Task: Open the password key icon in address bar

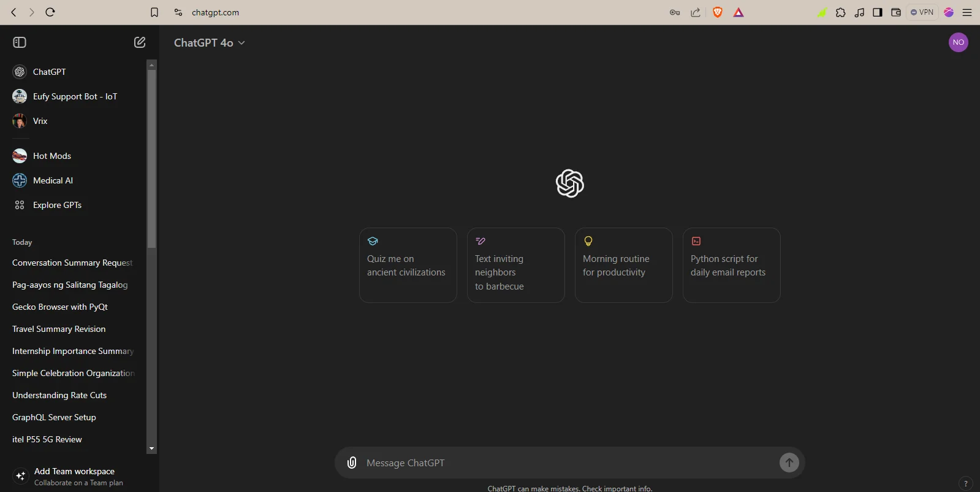Action: point(675,12)
